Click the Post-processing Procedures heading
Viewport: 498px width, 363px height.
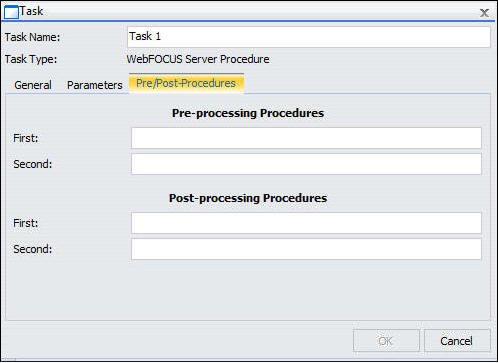(x=248, y=198)
